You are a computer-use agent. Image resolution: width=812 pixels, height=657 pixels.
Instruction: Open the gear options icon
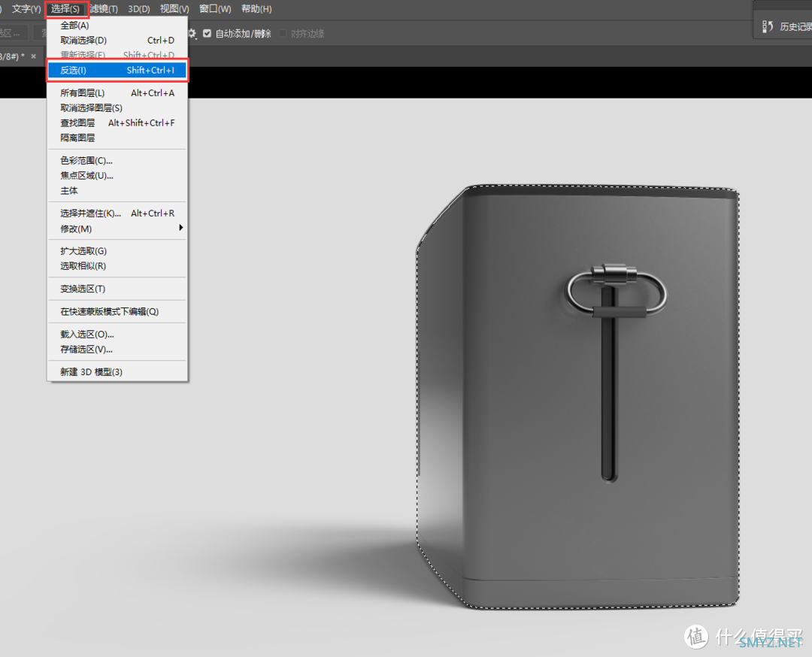(x=192, y=34)
